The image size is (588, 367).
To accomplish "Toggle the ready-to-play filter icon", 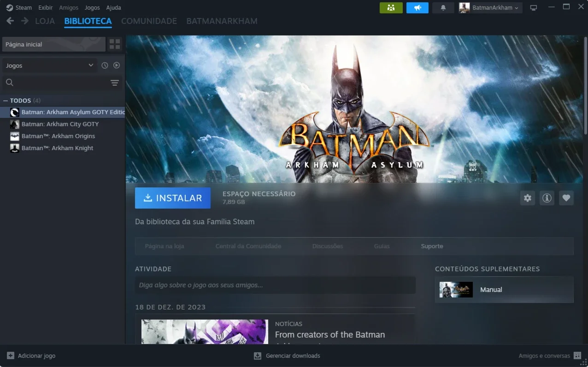I will pos(117,65).
